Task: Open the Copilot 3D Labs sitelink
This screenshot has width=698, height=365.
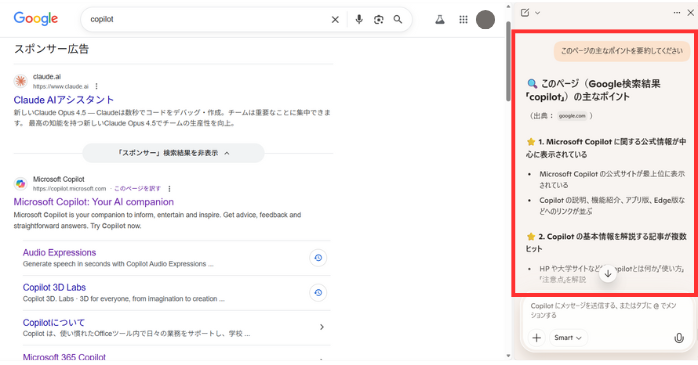Action: 54,288
